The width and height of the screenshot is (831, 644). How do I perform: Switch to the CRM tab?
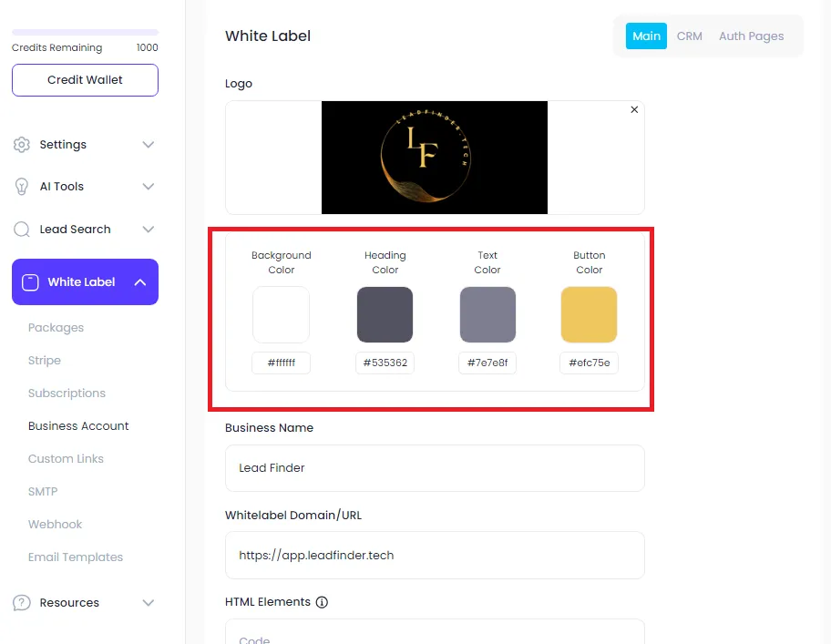pos(690,36)
